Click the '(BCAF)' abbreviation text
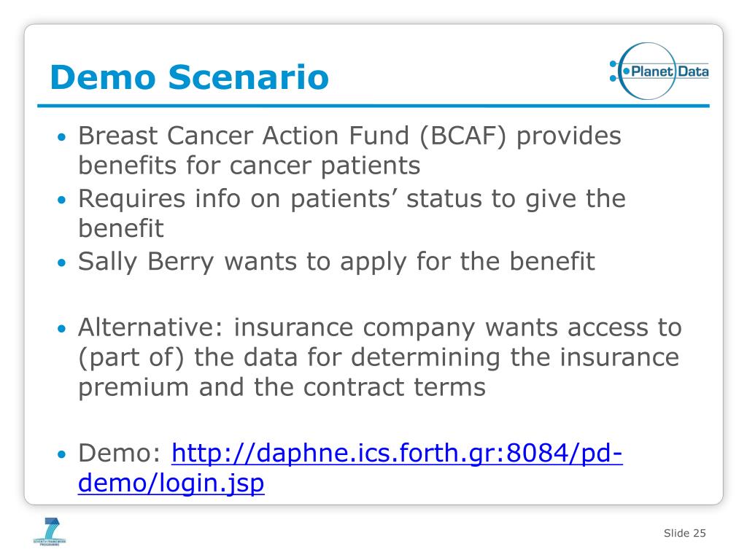Image resolution: width=747 pixels, height=560 pixels. 462,136
